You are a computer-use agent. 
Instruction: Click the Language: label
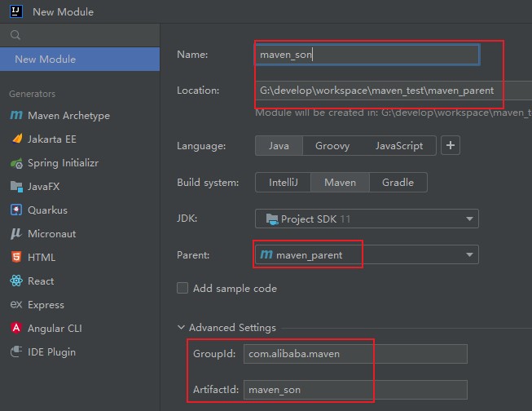tap(201, 146)
